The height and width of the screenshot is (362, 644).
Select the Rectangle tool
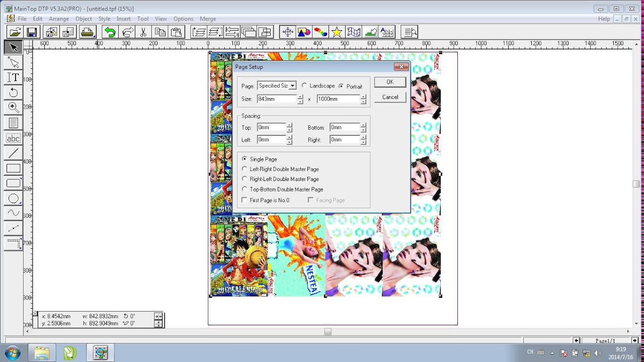pos(14,168)
